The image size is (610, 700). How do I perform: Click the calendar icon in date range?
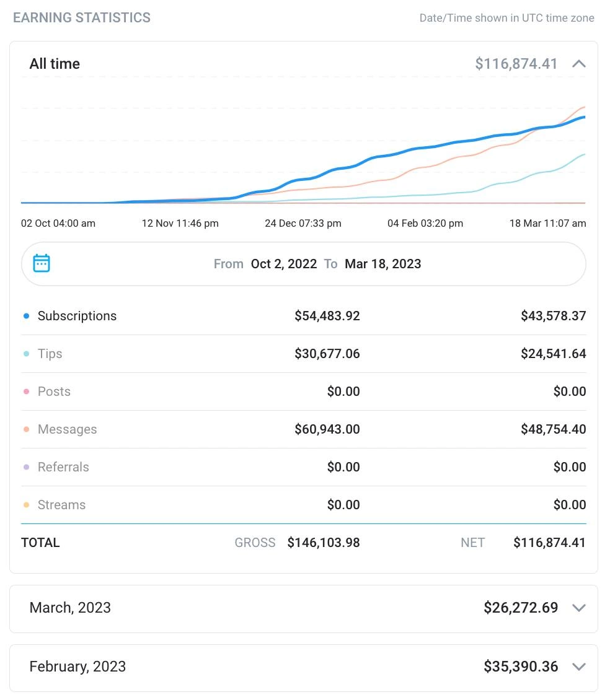point(42,263)
